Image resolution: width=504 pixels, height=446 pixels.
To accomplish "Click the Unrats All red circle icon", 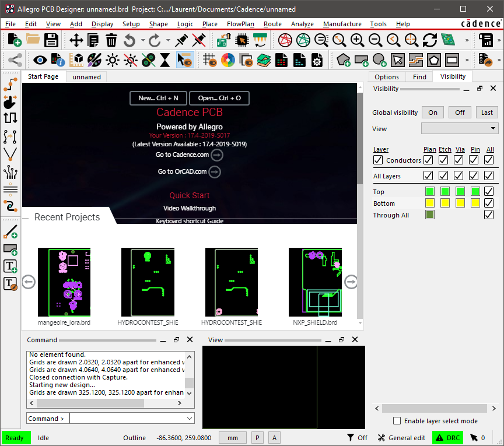I will pos(285,40).
